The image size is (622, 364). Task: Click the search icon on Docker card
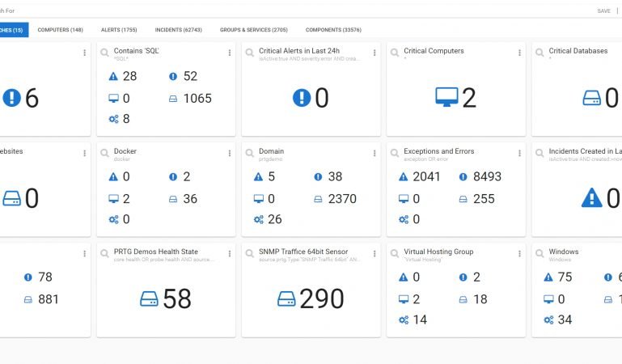point(104,153)
